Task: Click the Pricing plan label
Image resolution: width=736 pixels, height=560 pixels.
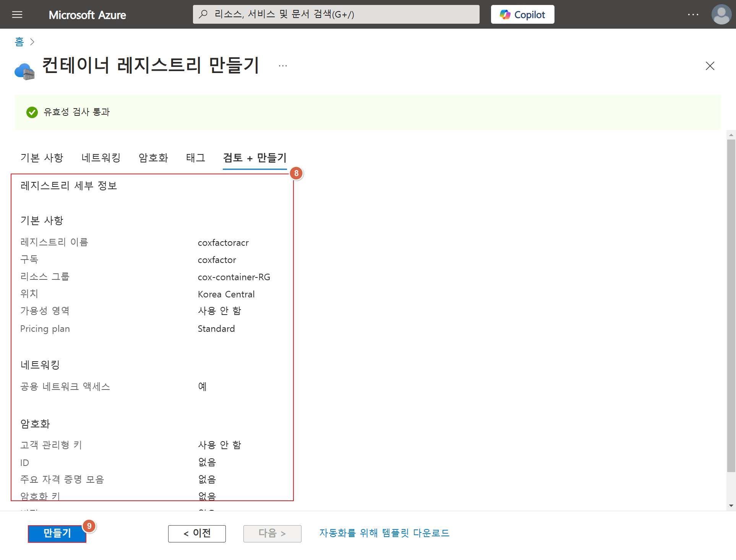Action: [x=45, y=329]
